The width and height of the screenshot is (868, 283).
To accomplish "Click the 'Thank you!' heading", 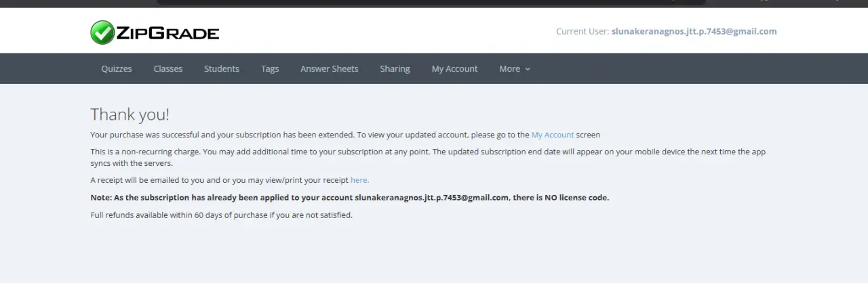I will (130, 114).
